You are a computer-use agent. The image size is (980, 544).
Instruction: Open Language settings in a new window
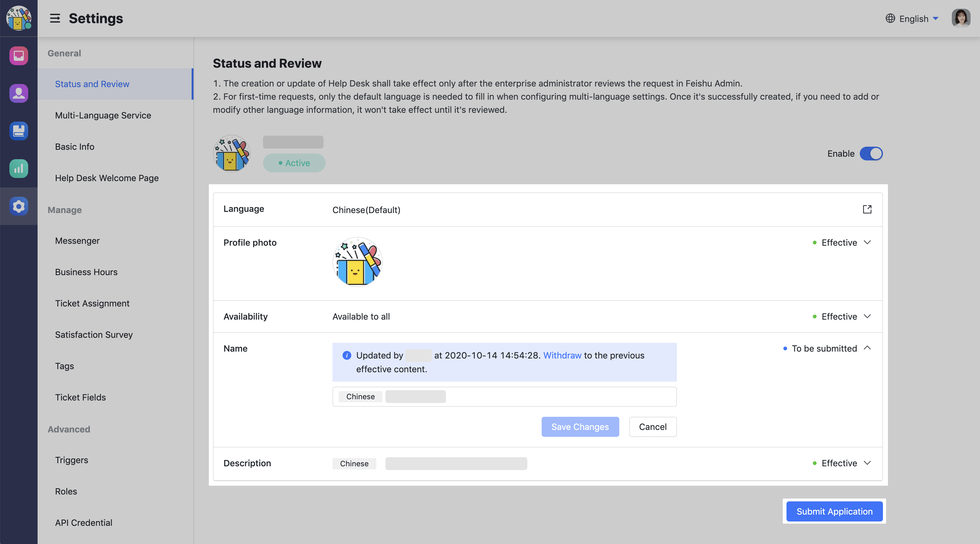(x=867, y=209)
